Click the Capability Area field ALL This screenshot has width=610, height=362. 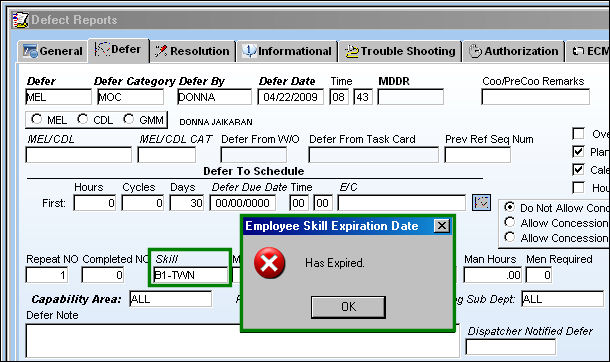click(171, 299)
